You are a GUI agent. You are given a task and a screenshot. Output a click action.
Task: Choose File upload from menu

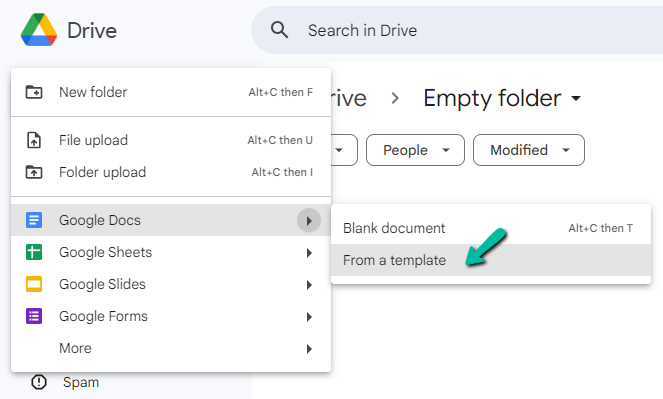point(171,140)
